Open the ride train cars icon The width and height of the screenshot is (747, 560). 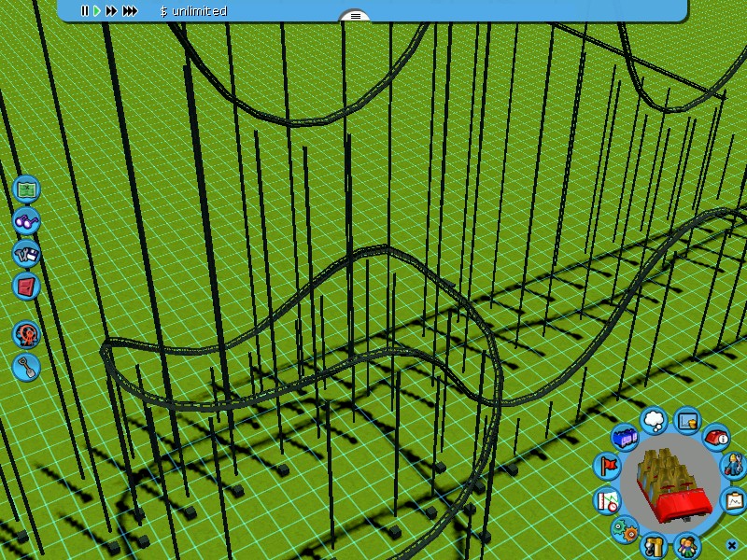tap(625, 437)
